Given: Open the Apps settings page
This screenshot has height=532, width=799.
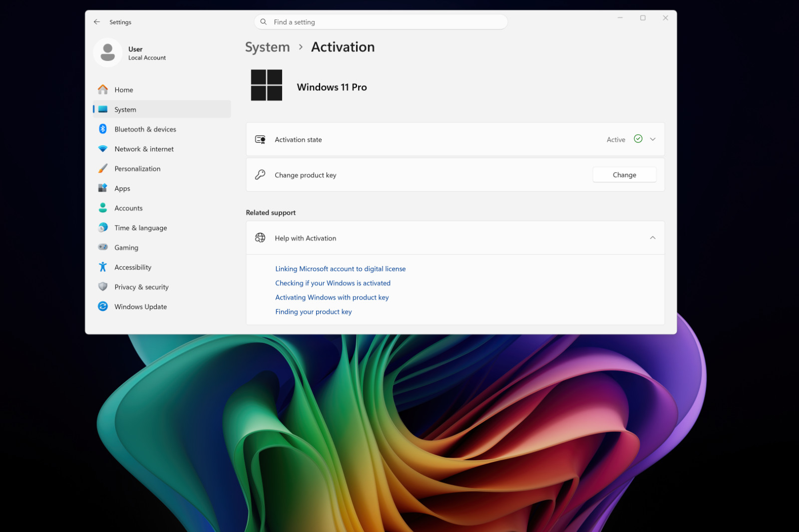Looking at the screenshot, I should (x=162, y=188).
